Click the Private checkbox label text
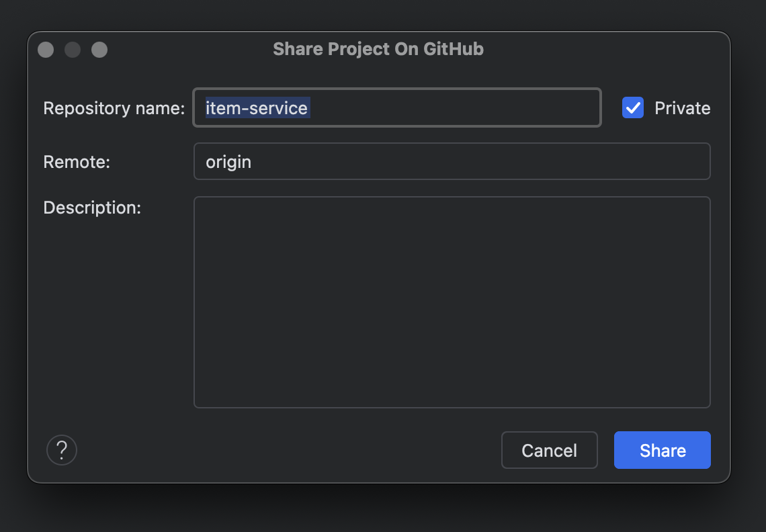This screenshot has width=766, height=532. [x=682, y=108]
